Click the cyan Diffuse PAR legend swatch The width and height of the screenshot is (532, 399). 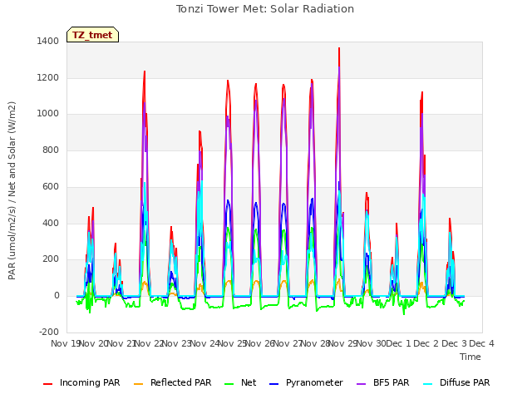point(428,384)
